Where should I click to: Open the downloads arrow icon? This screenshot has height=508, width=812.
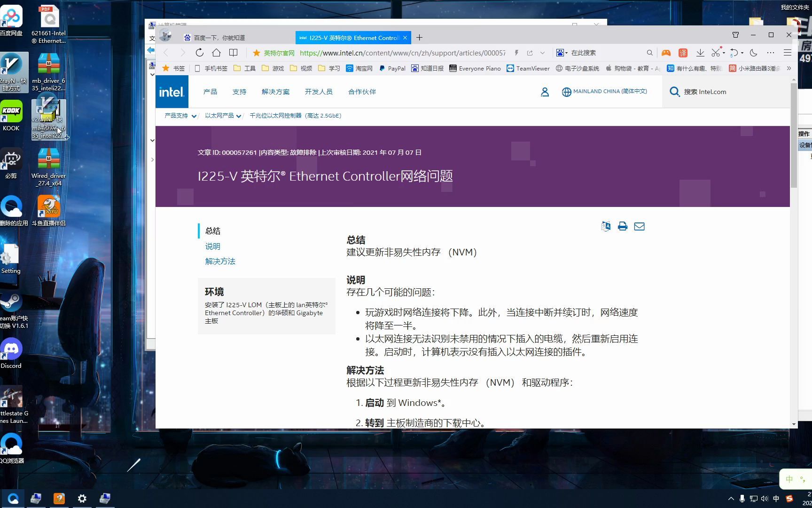pos(700,53)
